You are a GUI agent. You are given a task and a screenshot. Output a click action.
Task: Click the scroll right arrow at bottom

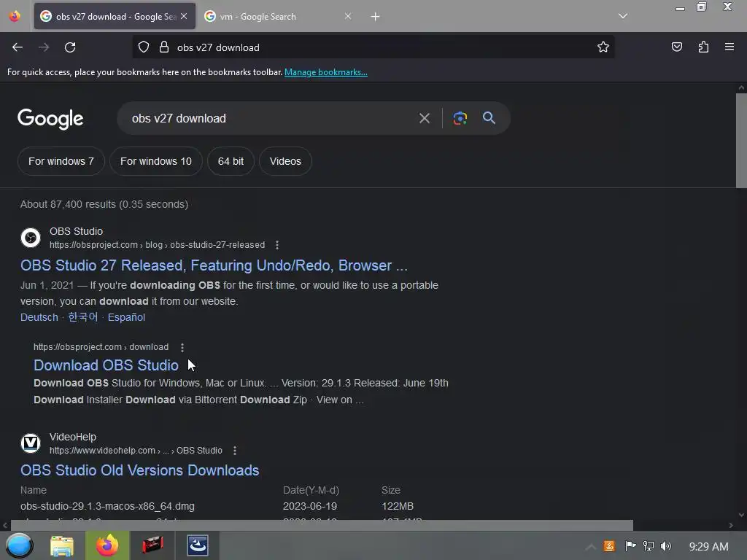click(731, 526)
